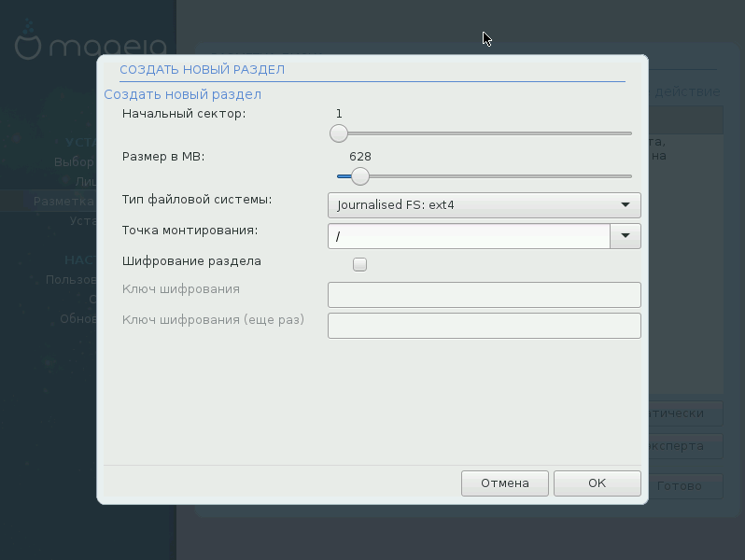Click the Ключ шифрования (еще раз) field

[x=484, y=326]
